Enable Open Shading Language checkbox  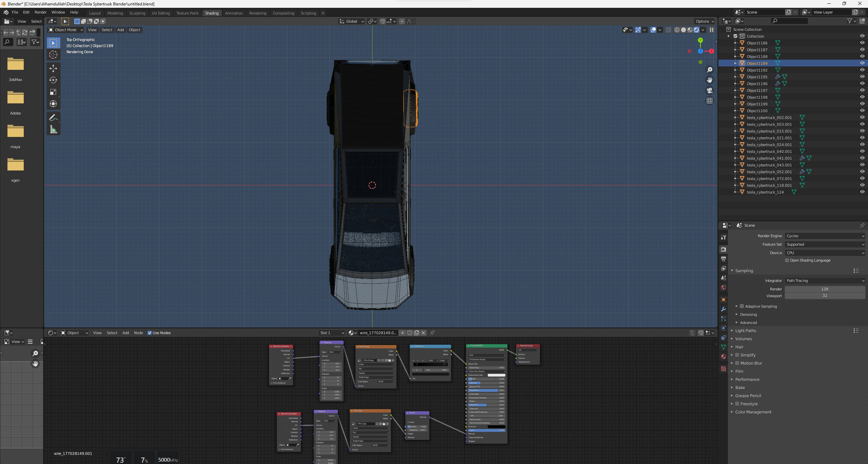pyautogui.click(x=787, y=260)
